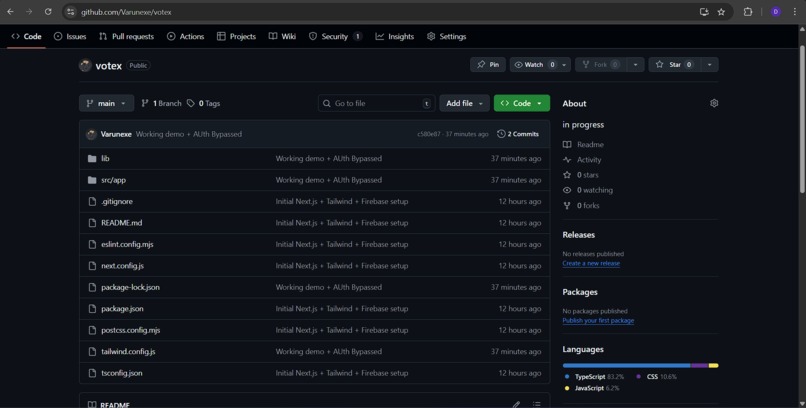This screenshot has width=806, height=408.
Task: Expand the Star lists dropdown arrow
Action: [710, 65]
